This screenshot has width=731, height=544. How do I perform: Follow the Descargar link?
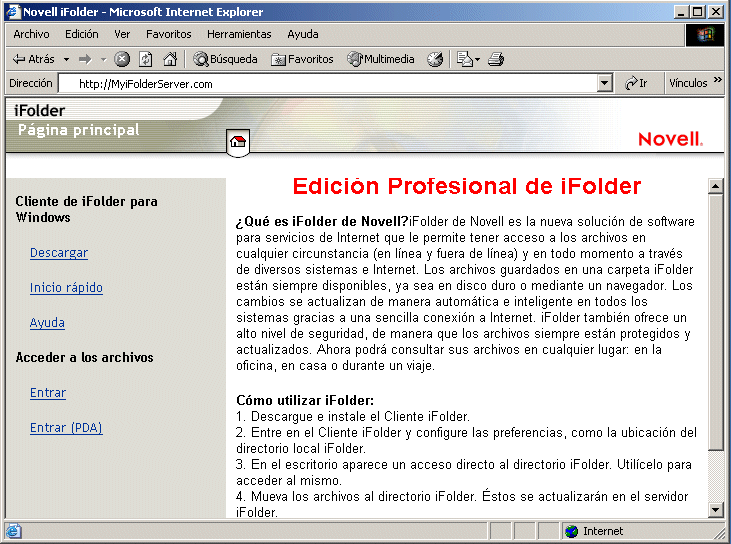(59, 253)
